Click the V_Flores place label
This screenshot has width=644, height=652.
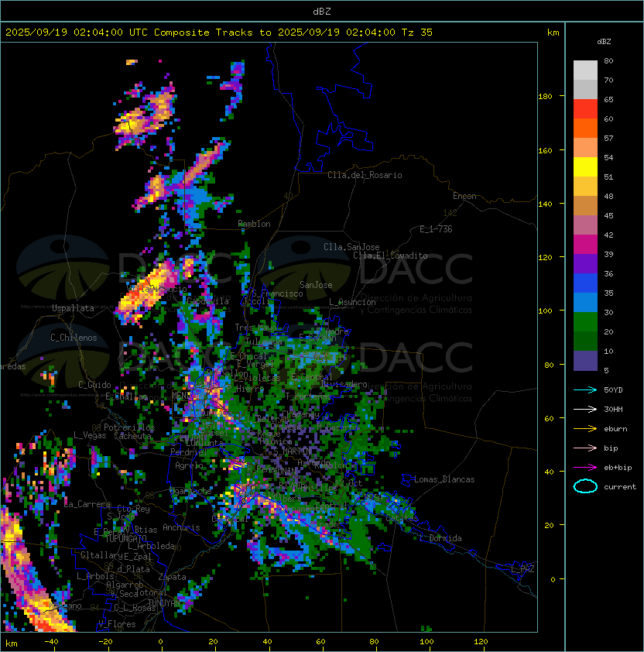click(x=117, y=624)
